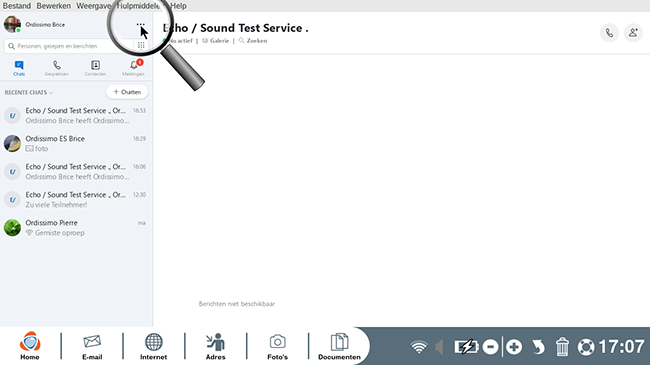Viewport: 650px width, 365px height.
Task: Click the Wi-Fi status icon
Action: click(x=419, y=347)
